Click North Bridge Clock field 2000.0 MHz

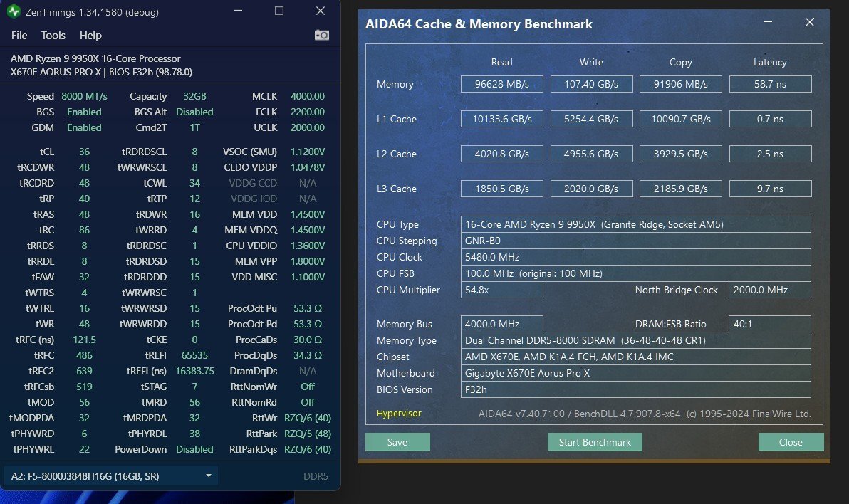click(x=770, y=290)
